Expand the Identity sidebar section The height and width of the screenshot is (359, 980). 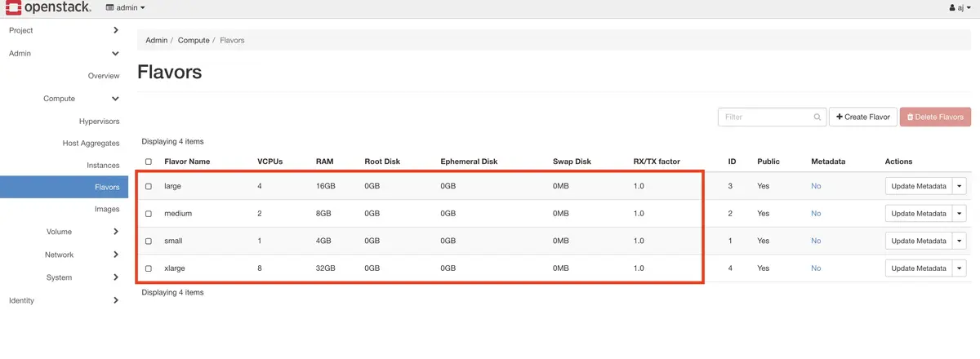pyautogui.click(x=64, y=300)
